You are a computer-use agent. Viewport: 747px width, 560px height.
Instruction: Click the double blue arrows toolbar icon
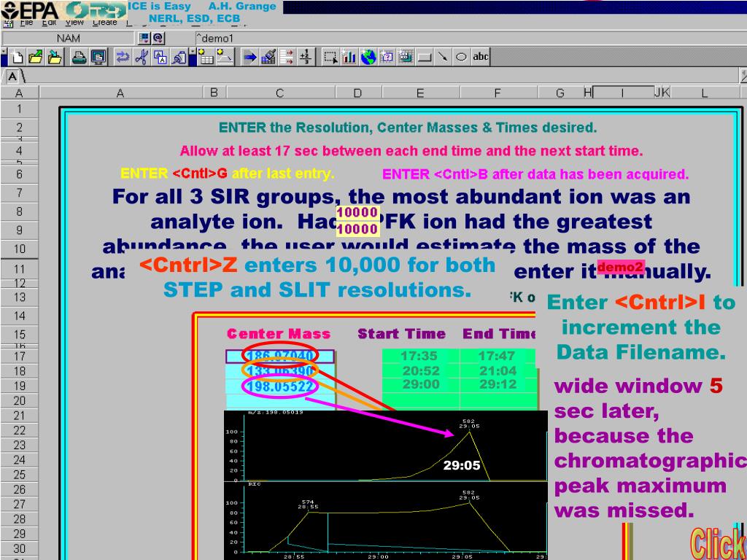[x=123, y=58]
